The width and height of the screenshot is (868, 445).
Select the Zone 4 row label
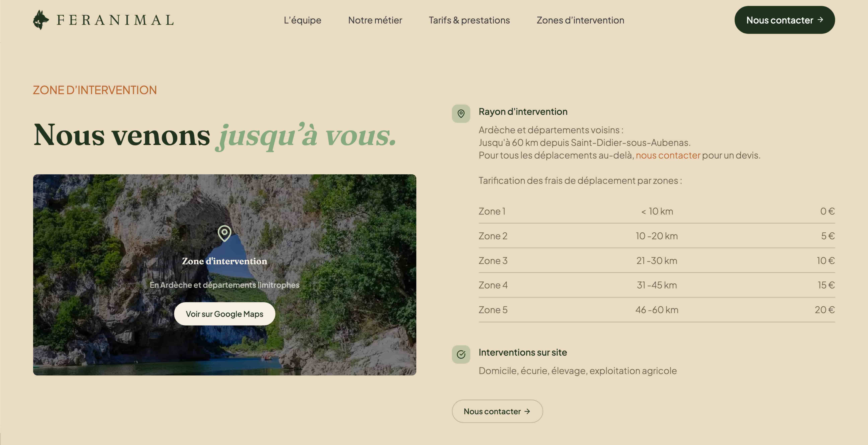(x=493, y=285)
